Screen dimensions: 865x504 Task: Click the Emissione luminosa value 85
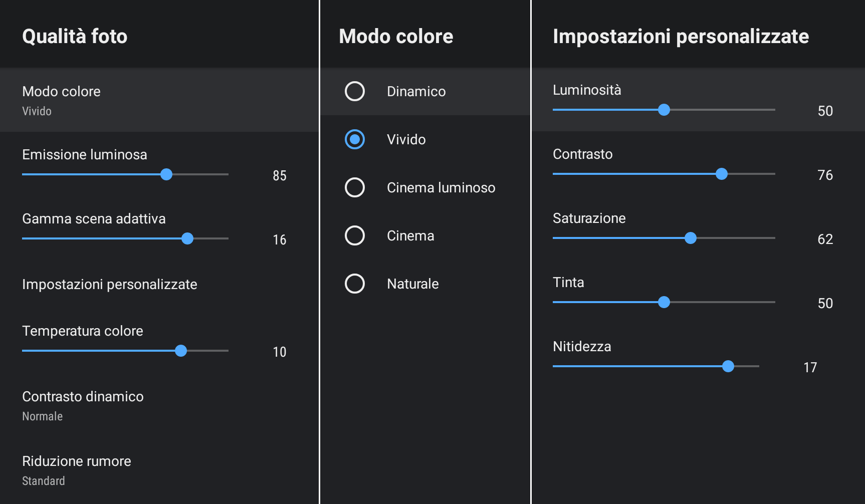pyautogui.click(x=280, y=175)
